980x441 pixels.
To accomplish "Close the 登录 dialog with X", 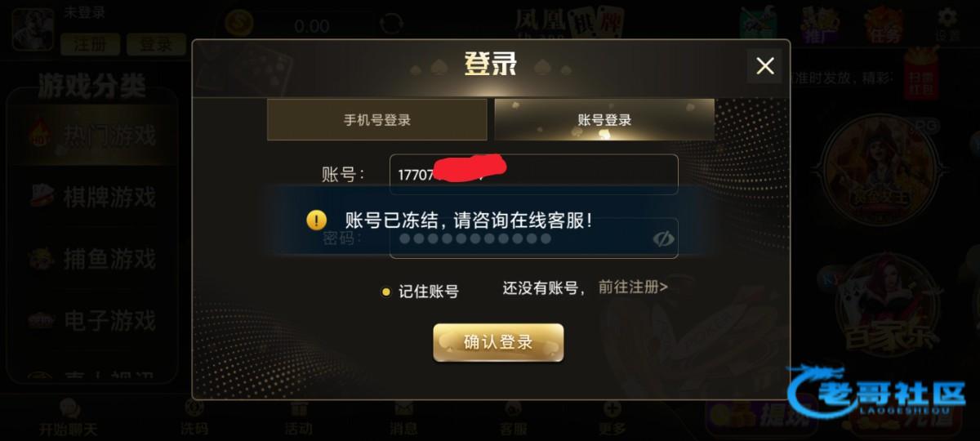I will 765,66.
